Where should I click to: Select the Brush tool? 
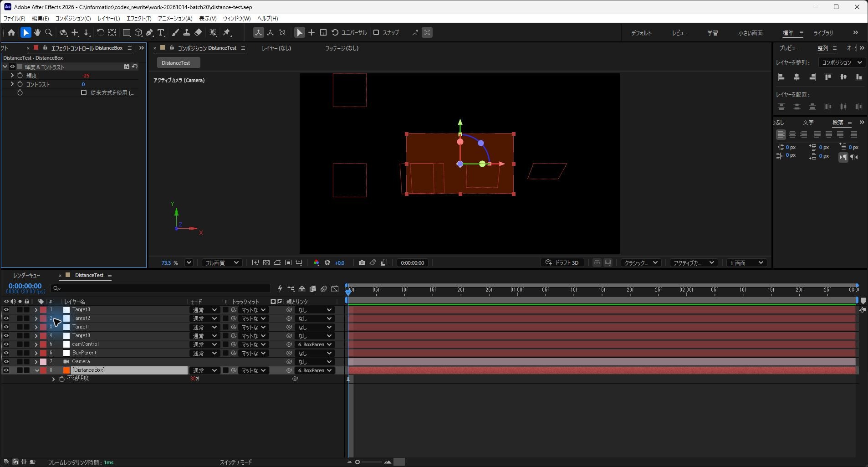pyautogui.click(x=175, y=32)
